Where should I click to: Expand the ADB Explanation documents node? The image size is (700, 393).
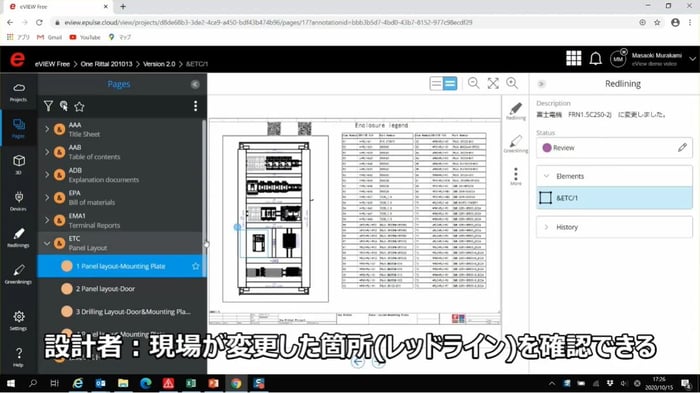pos(47,175)
